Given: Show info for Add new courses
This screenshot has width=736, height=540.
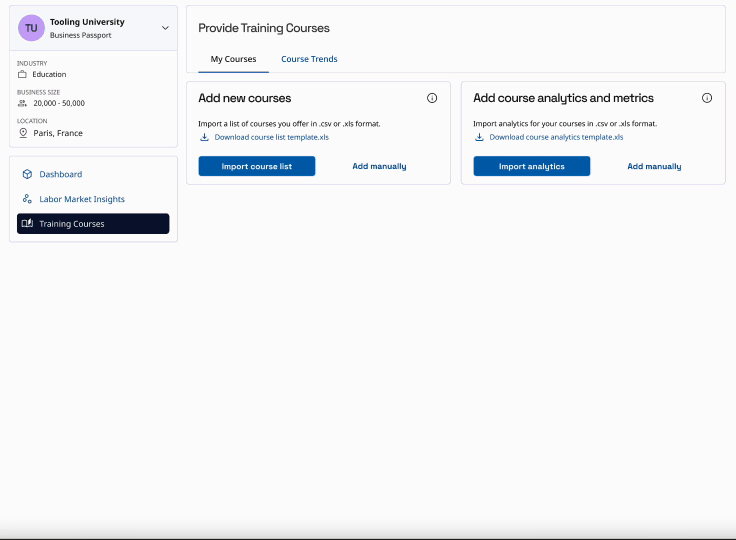Looking at the screenshot, I should [x=432, y=98].
